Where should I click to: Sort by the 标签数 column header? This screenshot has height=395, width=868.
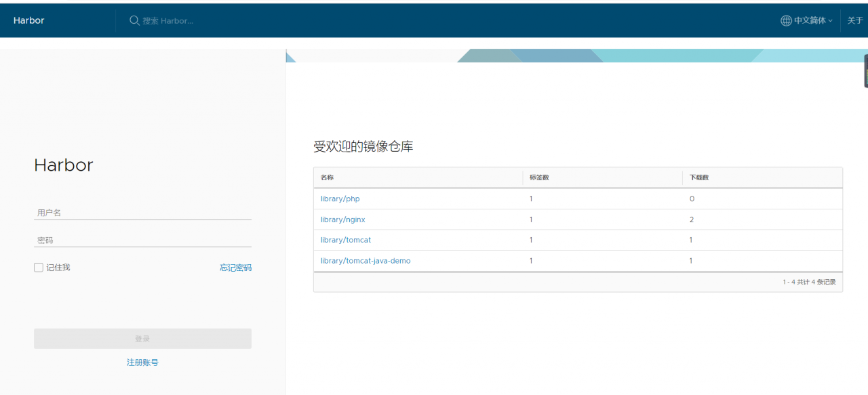pyautogui.click(x=539, y=178)
